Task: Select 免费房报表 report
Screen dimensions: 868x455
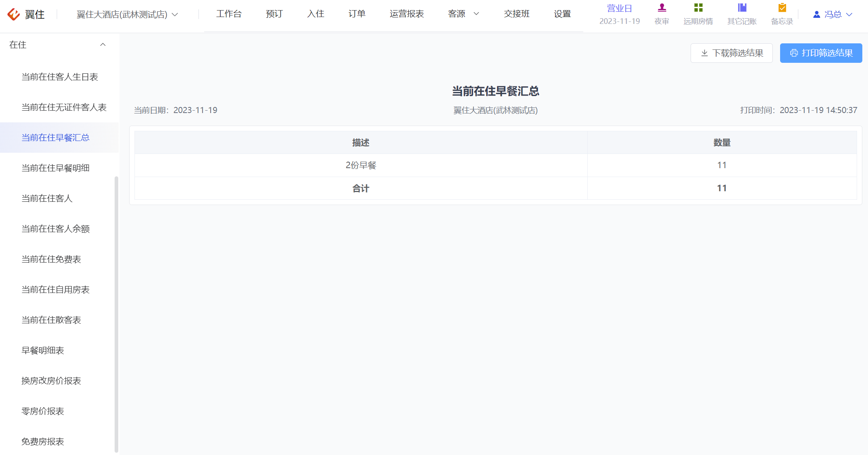Action: [60, 442]
